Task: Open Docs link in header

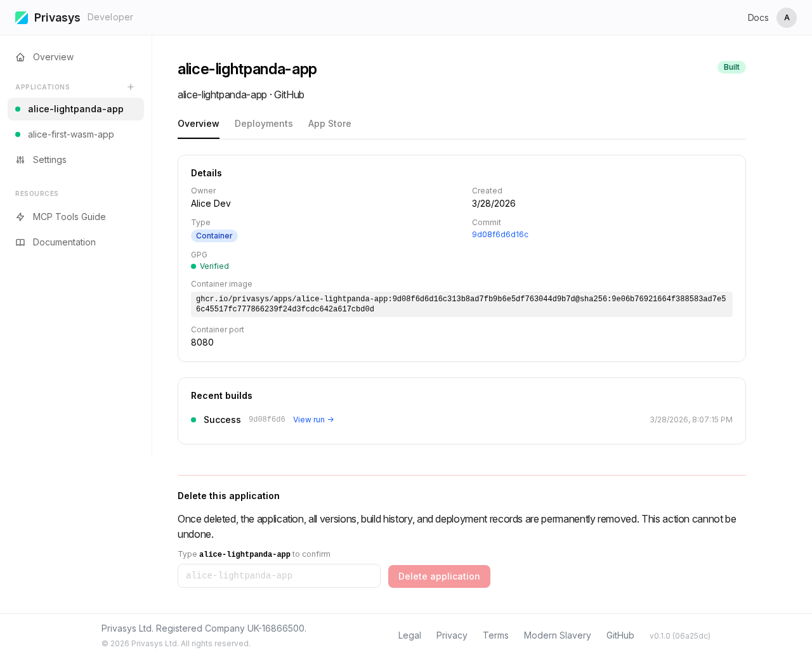Action: pos(758,18)
